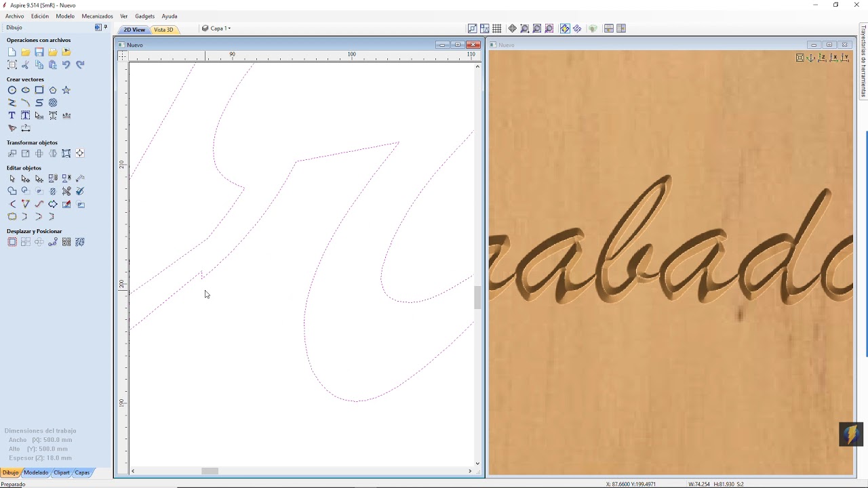868x488 pixels.
Task: Create a new file with the blank page icon
Action: point(12,52)
